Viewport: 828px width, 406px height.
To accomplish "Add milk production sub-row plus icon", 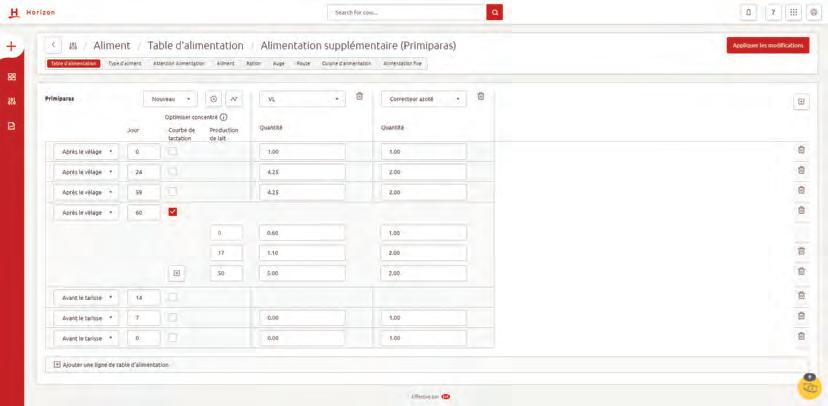I will point(177,273).
